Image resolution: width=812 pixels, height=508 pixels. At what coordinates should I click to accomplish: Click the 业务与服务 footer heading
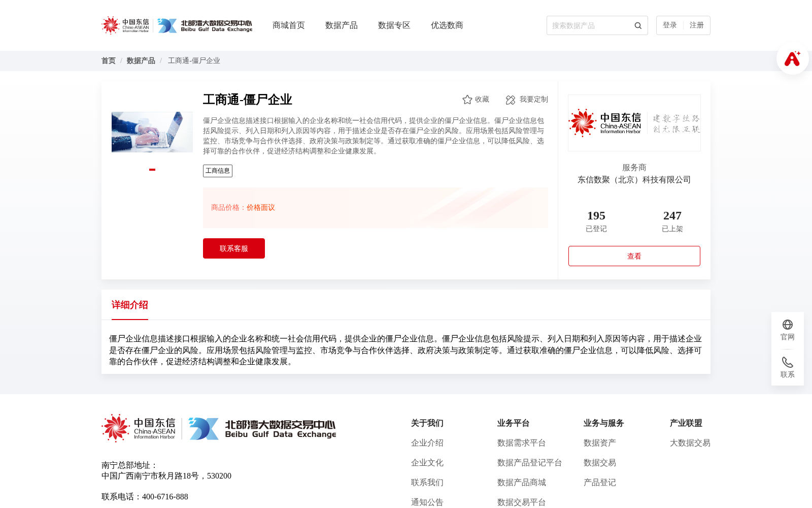[x=604, y=423]
